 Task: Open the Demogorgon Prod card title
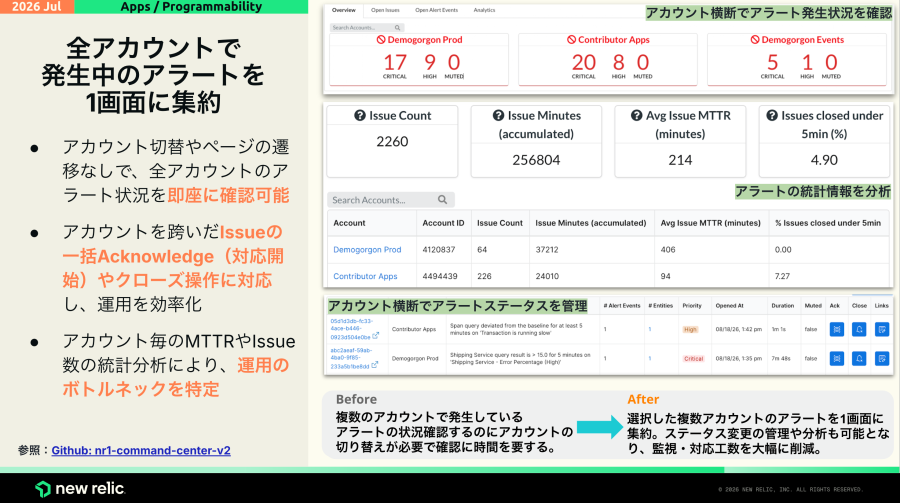[x=425, y=40]
